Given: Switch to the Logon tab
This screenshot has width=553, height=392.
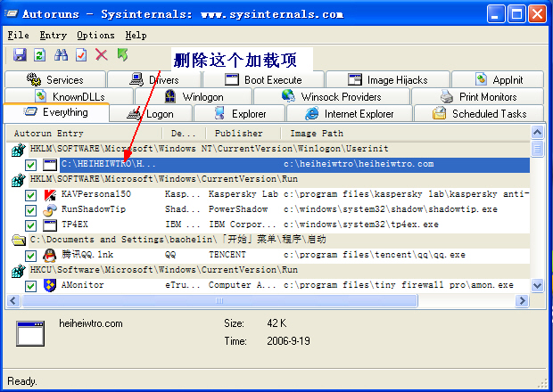Looking at the screenshot, I should click(x=151, y=114).
